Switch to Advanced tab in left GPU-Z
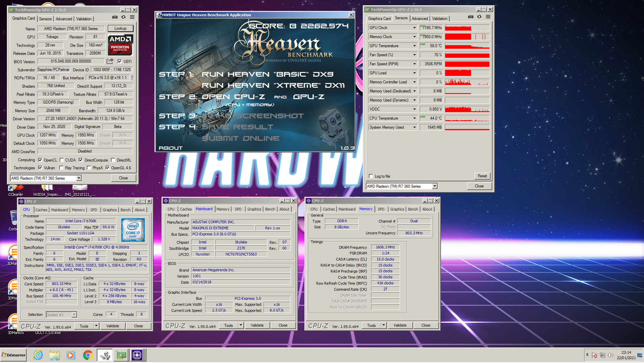644x363 pixels. (64, 19)
